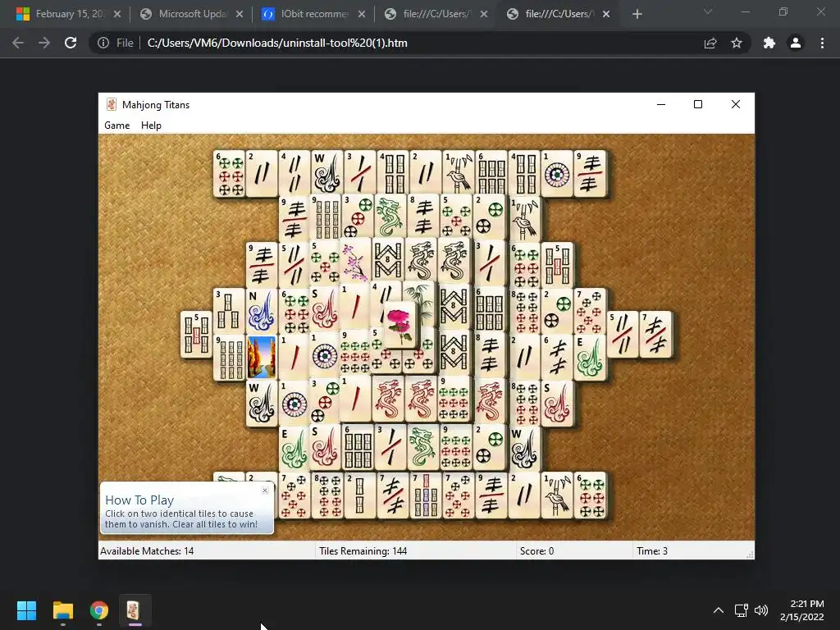Screen dimensions: 840x630
Task: Show hidden system tray icons
Action: (x=719, y=610)
